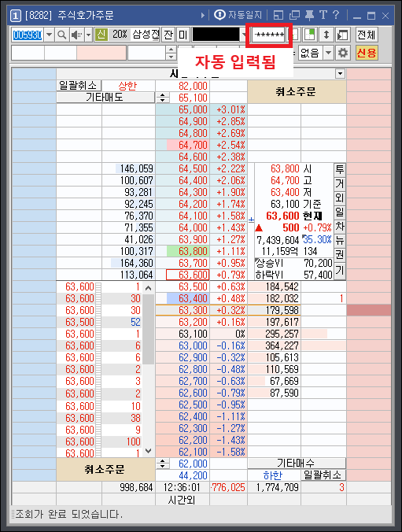Click the 시간외 cell at bottom

[x=183, y=500]
